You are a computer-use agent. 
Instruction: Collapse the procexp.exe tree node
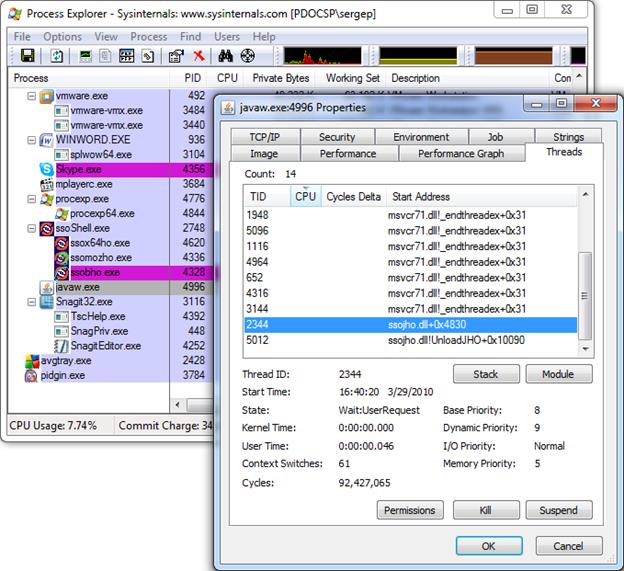[31, 199]
